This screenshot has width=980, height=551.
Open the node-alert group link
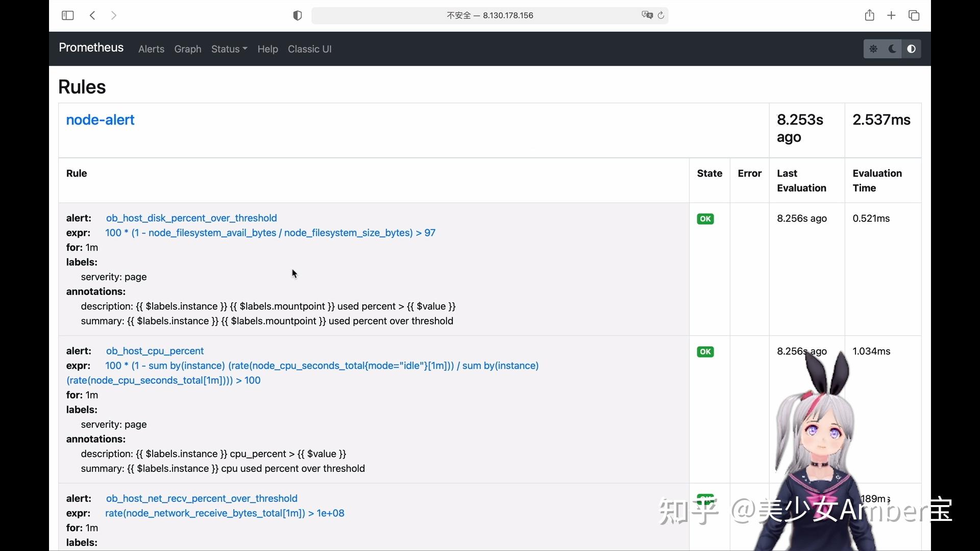click(100, 120)
